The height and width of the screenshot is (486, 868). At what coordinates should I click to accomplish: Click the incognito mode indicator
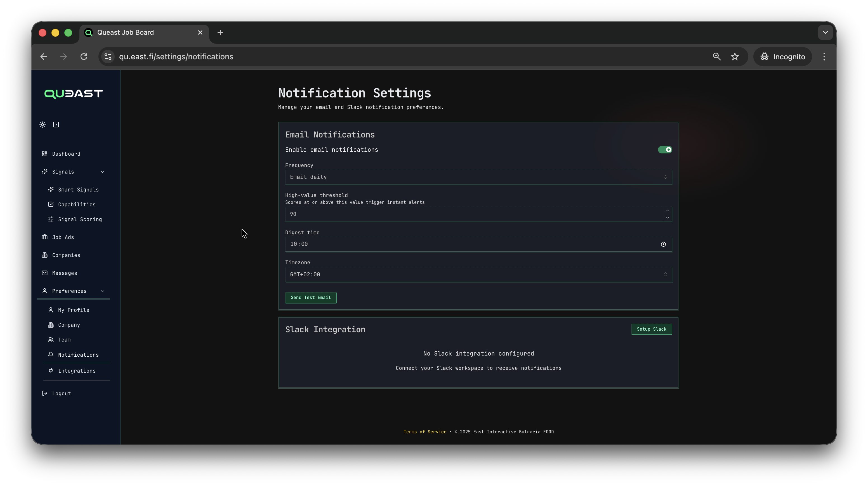pyautogui.click(x=782, y=56)
